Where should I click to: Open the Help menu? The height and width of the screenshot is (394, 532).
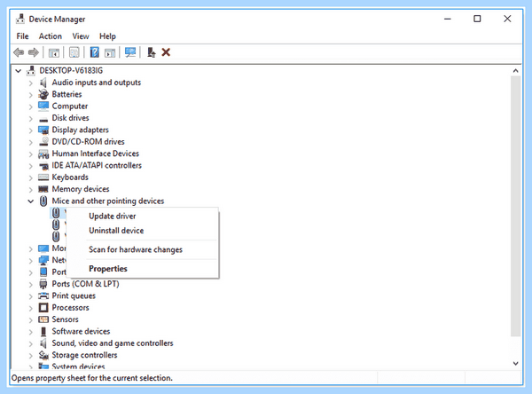click(x=107, y=36)
